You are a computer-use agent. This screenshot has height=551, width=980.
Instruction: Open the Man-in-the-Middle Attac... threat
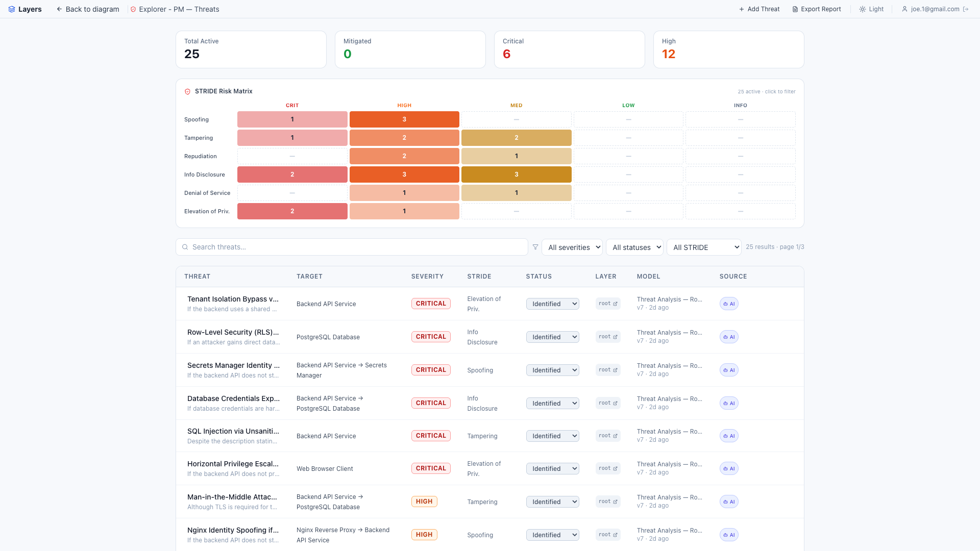pos(232,497)
